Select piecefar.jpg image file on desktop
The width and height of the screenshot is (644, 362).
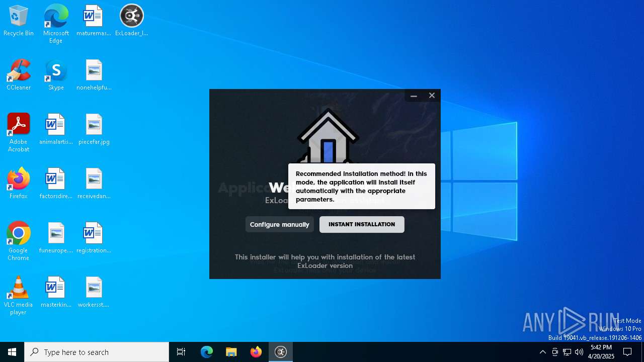click(x=94, y=130)
